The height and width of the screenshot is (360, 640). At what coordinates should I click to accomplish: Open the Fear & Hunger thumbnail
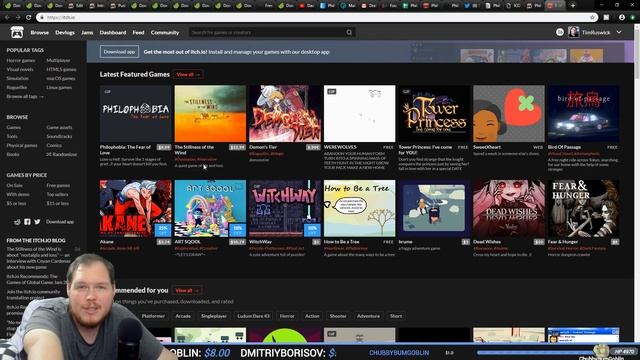pos(583,208)
